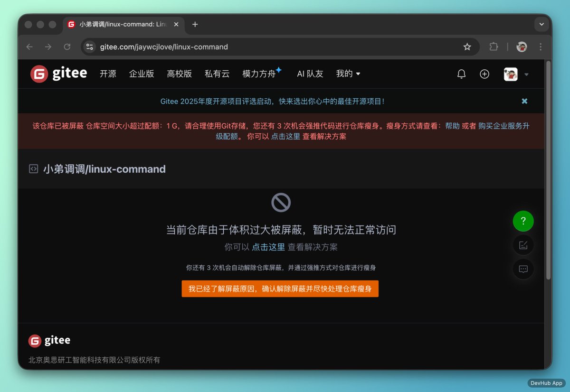The width and height of the screenshot is (570, 392).
Task: Open Gitee notifications via the bell icon
Action: pos(461,74)
